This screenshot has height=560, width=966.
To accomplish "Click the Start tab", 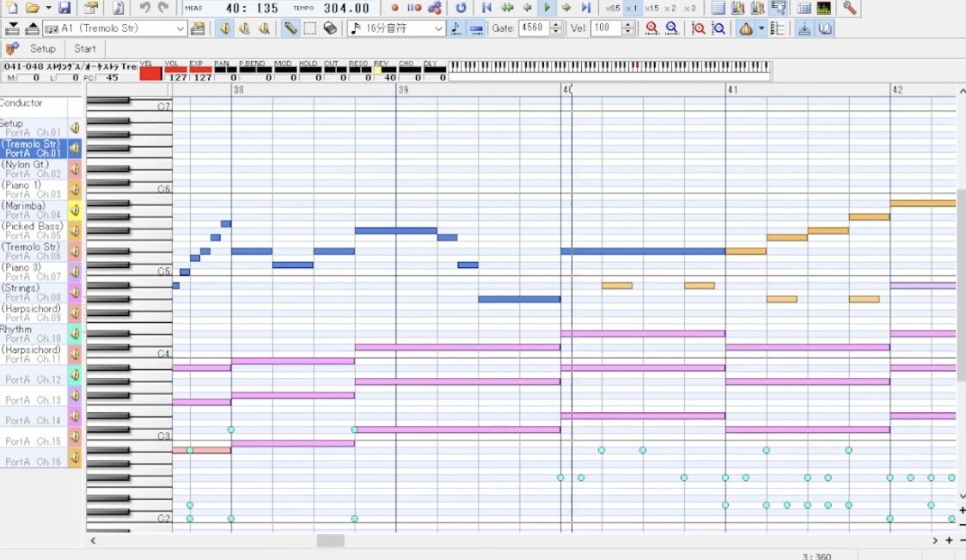I will tap(85, 49).
